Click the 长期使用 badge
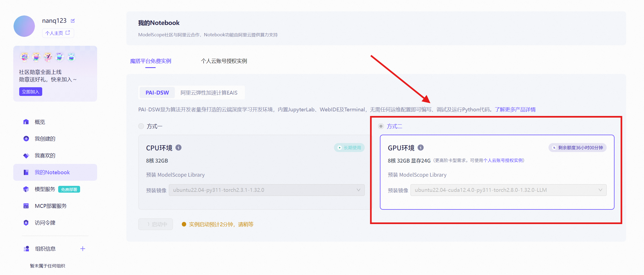The height and width of the screenshot is (275, 644). tap(349, 148)
